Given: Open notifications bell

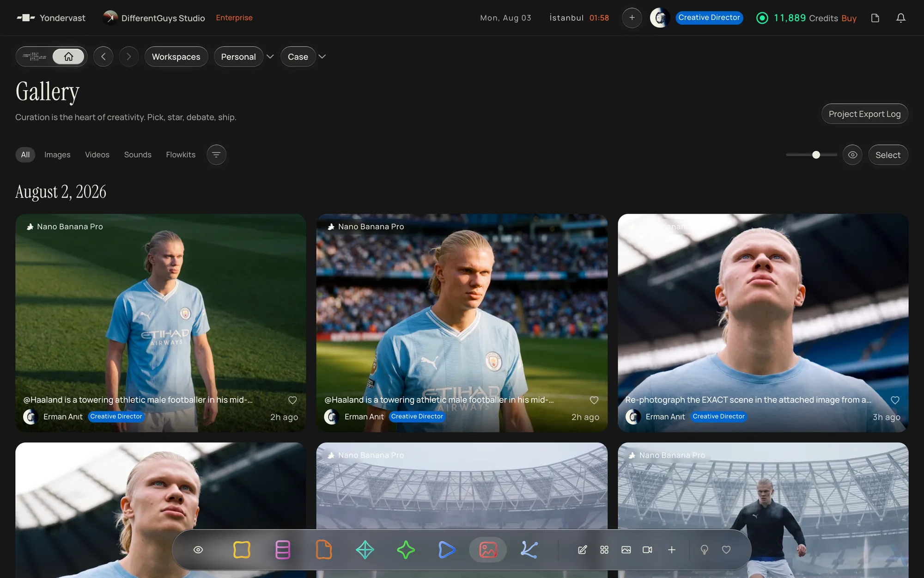Looking at the screenshot, I should point(900,18).
